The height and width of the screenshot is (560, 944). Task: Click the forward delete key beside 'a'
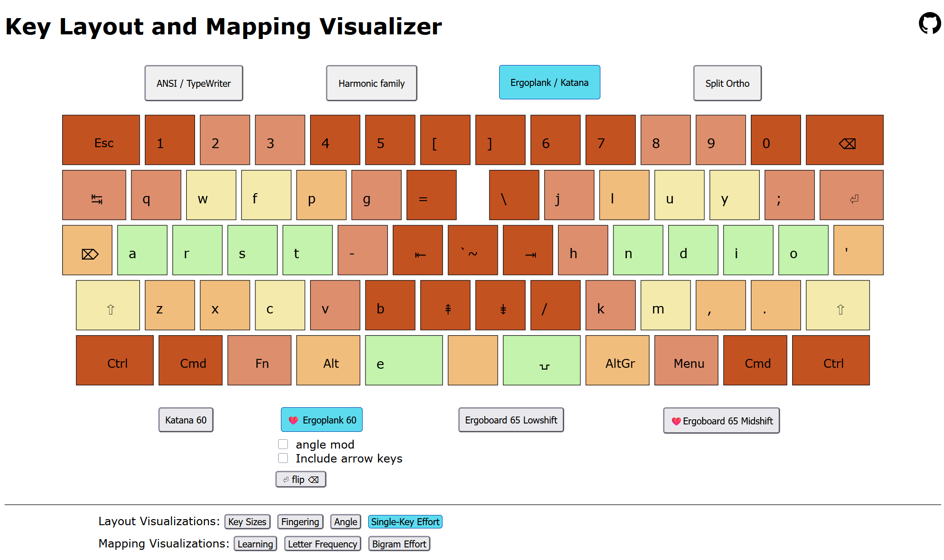tap(87, 251)
